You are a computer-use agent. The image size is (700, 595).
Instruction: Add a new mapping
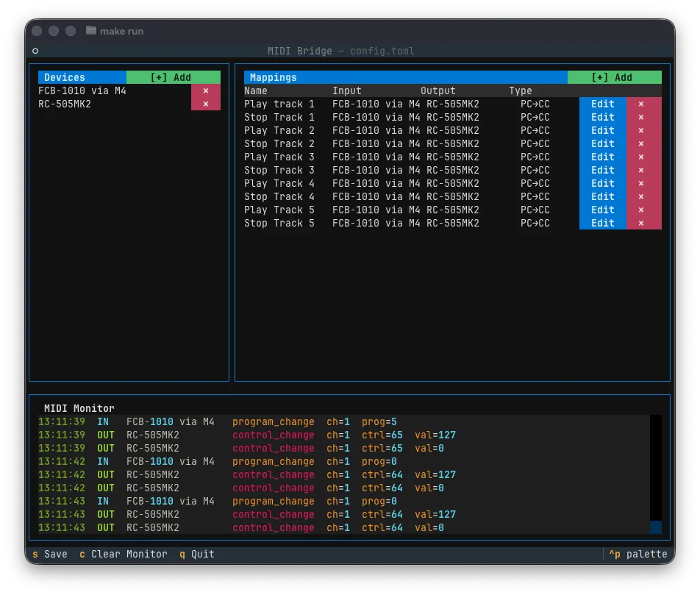click(614, 77)
